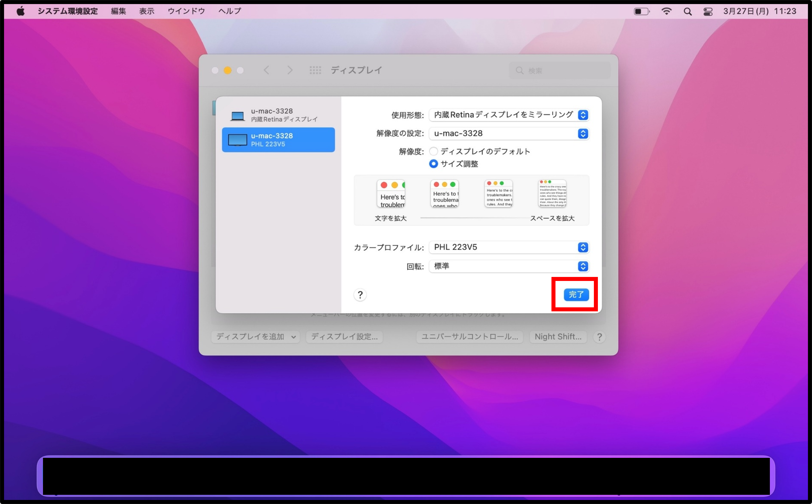The width and height of the screenshot is (812, 504).
Task: Open the 解像度の設定 dropdown
Action: tap(509, 133)
